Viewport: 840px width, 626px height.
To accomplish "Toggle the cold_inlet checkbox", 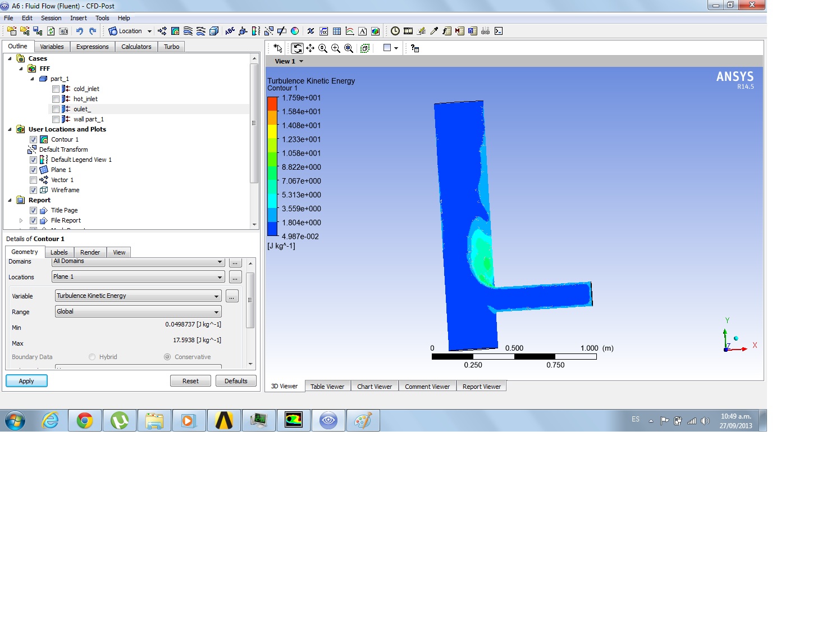I will pyautogui.click(x=56, y=89).
